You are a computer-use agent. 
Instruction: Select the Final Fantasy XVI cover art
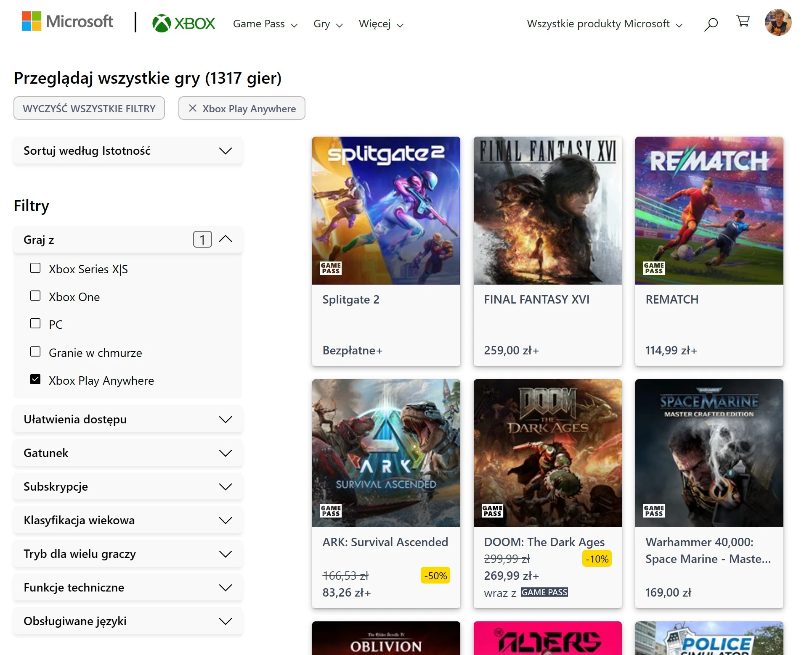coord(548,211)
